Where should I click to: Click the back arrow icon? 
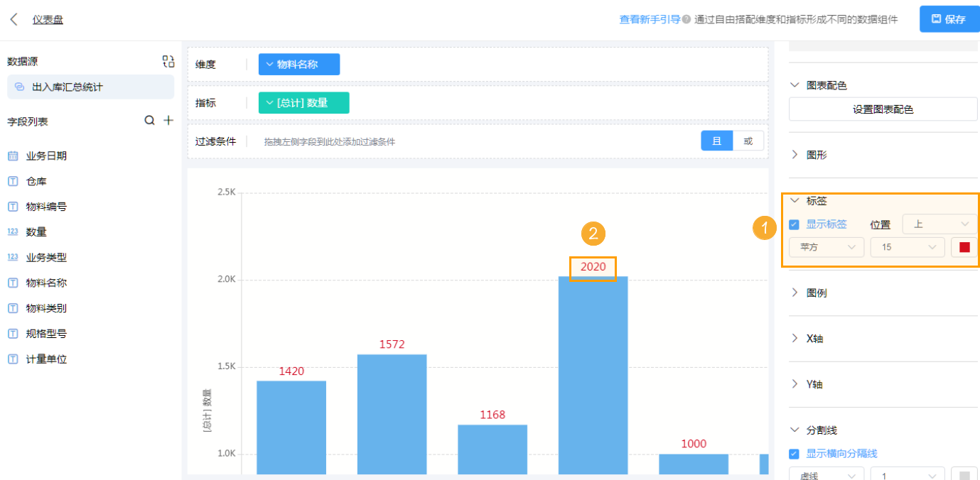point(14,19)
